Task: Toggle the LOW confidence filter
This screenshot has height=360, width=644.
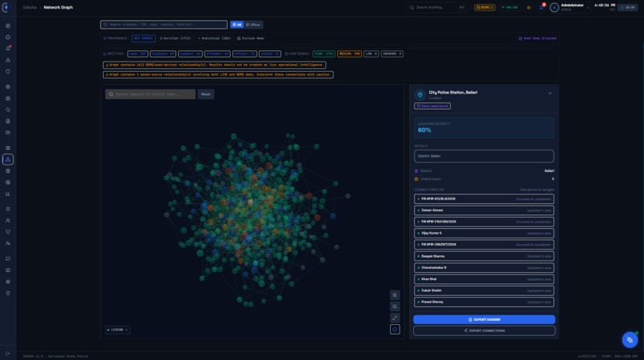Action: pyautogui.click(x=371, y=54)
